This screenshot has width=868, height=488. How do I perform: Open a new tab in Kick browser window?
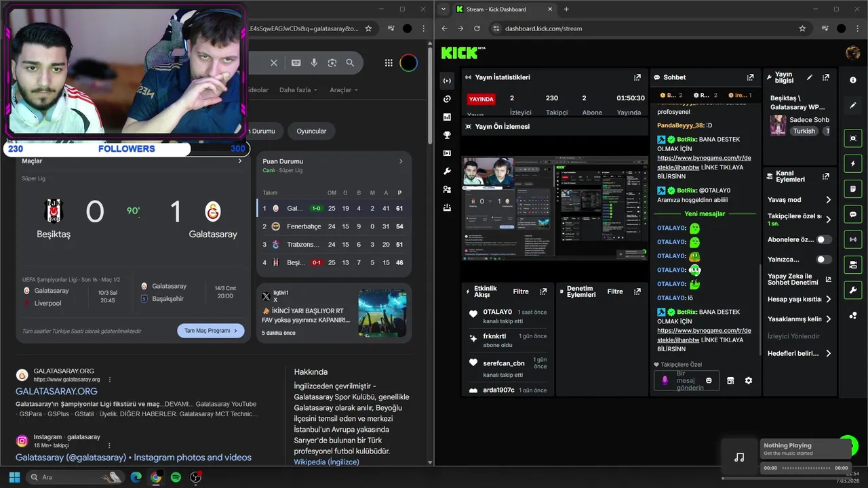(566, 9)
